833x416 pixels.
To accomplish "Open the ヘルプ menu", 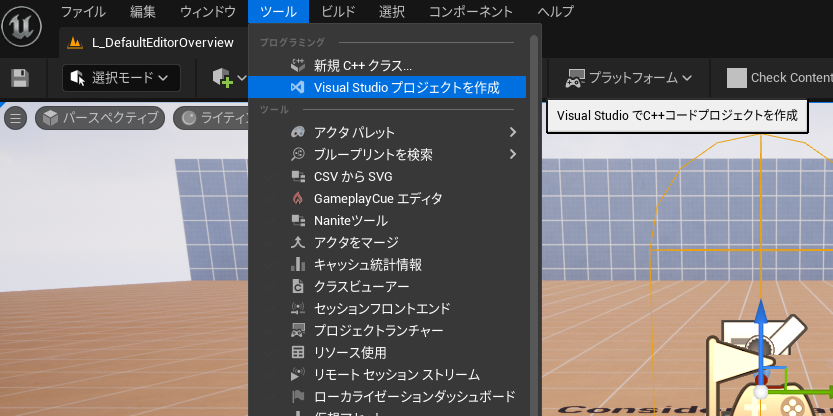I will [555, 12].
